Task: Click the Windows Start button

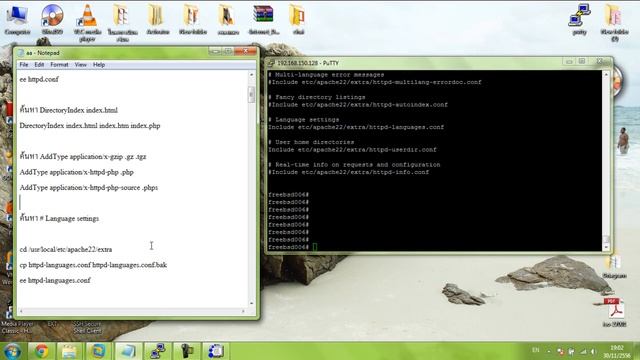Action: click(12, 351)
